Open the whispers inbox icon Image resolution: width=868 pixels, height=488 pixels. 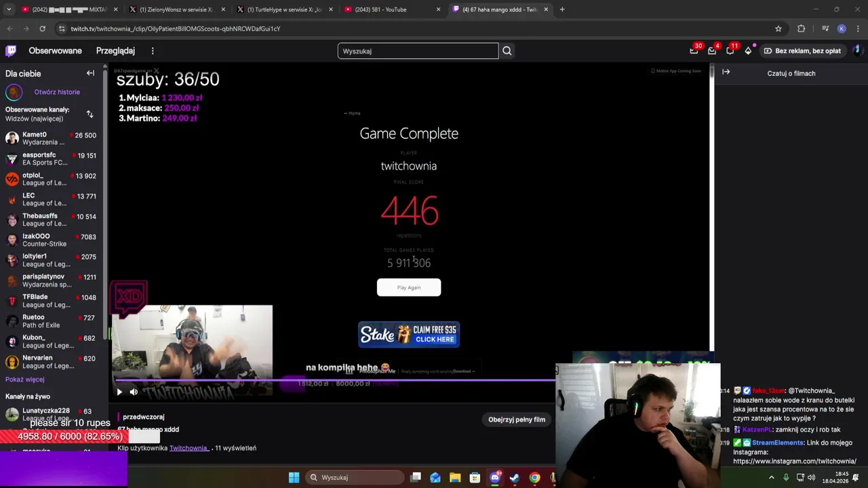point(712,51)
